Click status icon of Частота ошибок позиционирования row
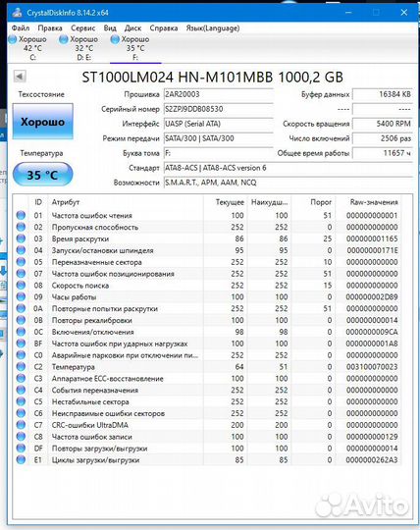Viewport: 420px width, 530px height. pyautogui.click(x=21, y=274)
